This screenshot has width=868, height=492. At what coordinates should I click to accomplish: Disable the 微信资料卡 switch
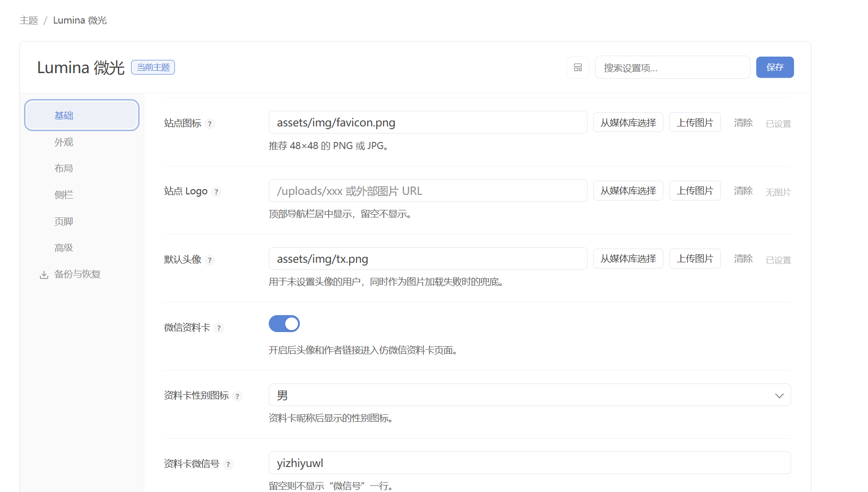(x=284, y=324)
